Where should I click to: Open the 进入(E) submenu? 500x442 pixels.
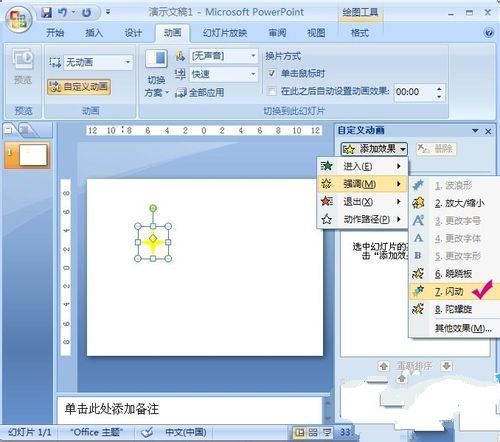coord(362,166)
